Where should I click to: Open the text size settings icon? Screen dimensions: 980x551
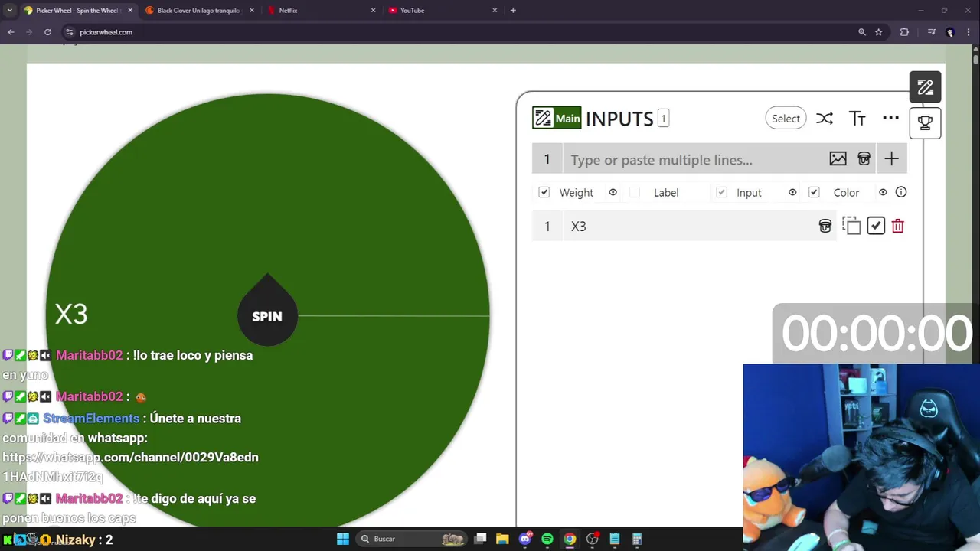(x=857, y=118)
